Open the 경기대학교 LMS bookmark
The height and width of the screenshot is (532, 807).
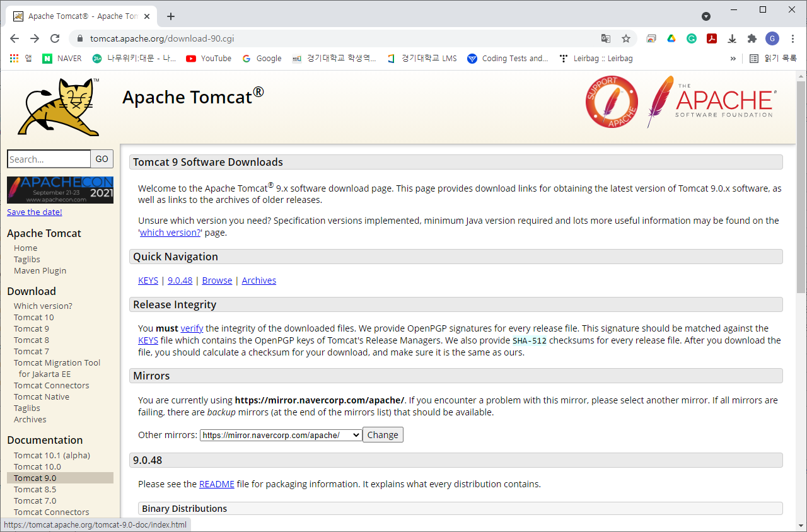click(x=422, y=58)
